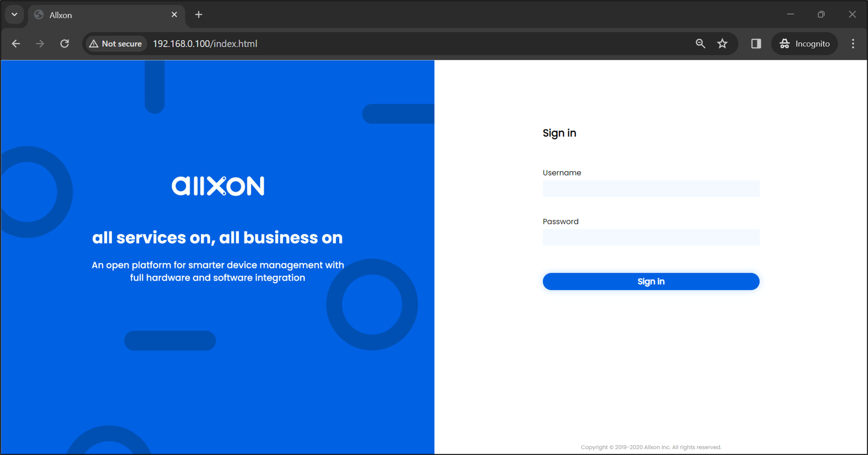The height and width of the screenshot is (455, 868).
Task: Reload the Allxon page
Action: coord(65,44)
